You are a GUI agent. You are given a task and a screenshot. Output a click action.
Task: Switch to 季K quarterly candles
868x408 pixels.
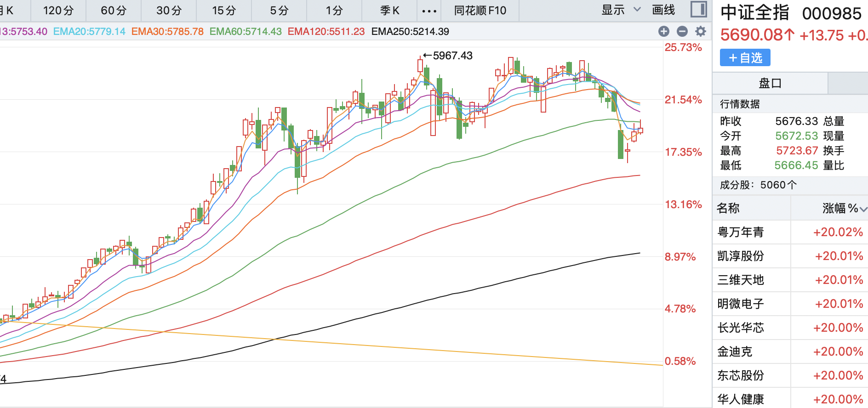[x=389, y=11]
